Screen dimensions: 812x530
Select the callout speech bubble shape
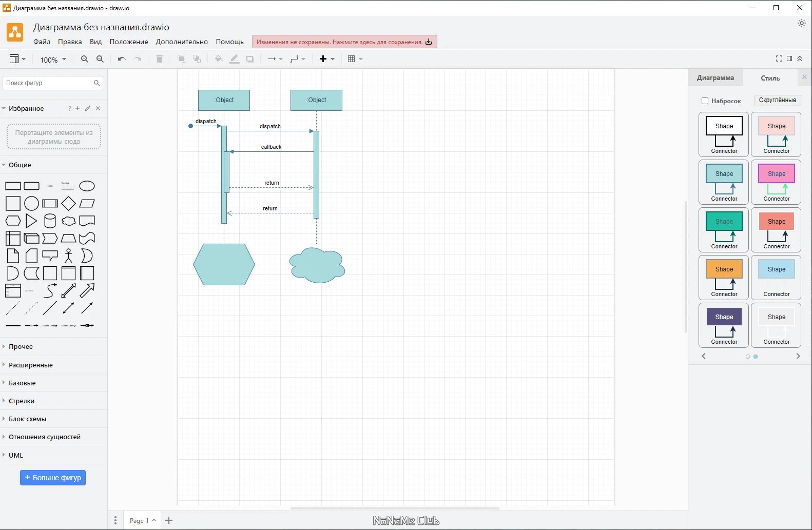[50, 255]
